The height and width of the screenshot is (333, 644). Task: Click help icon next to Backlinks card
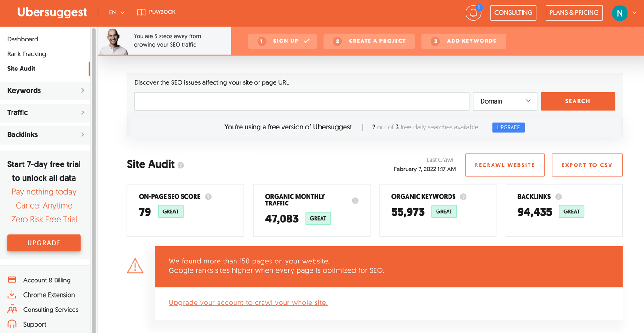(558, 197)
